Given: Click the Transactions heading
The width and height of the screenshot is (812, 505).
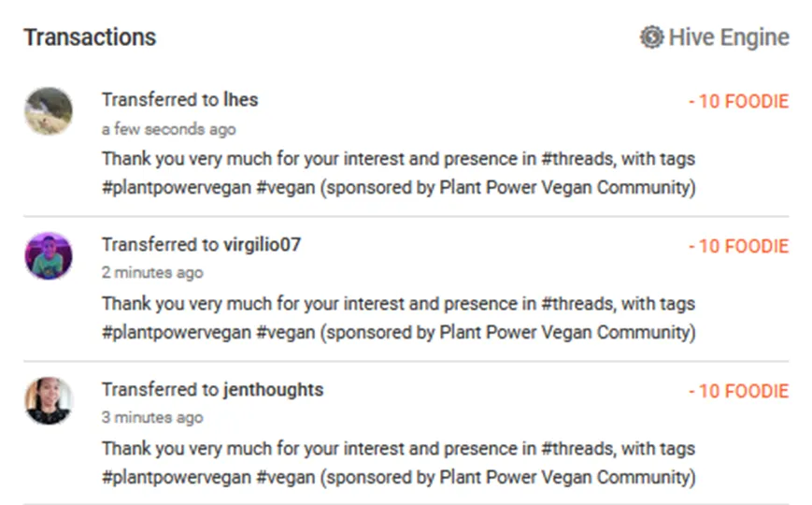Looking at the screenshot, I should [x=90, y=37].
